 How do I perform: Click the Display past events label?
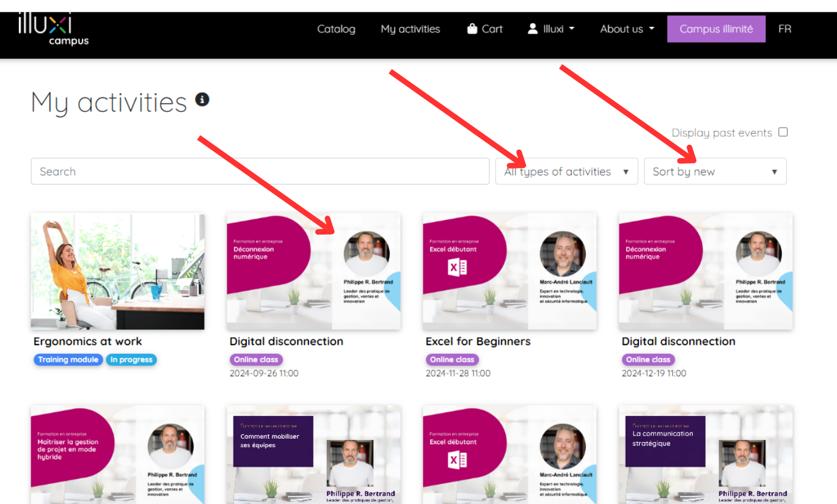pos(722,133)
